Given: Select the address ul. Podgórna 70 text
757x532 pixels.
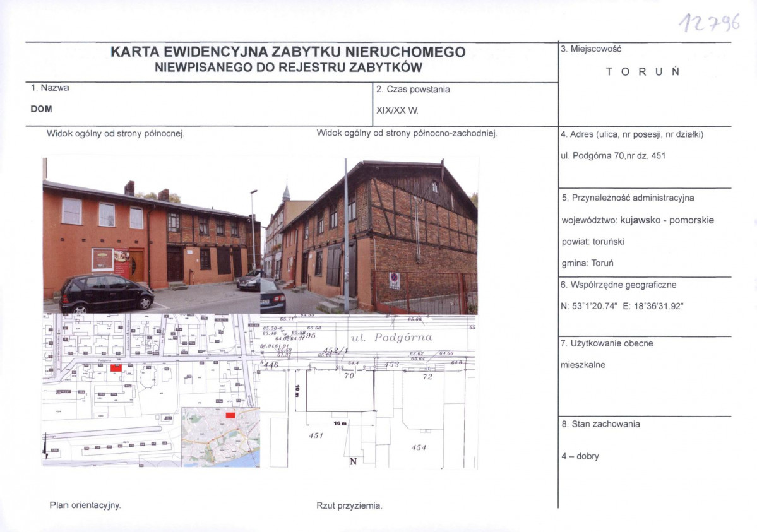Looking at the screenshot, I should tap(613, 156).
